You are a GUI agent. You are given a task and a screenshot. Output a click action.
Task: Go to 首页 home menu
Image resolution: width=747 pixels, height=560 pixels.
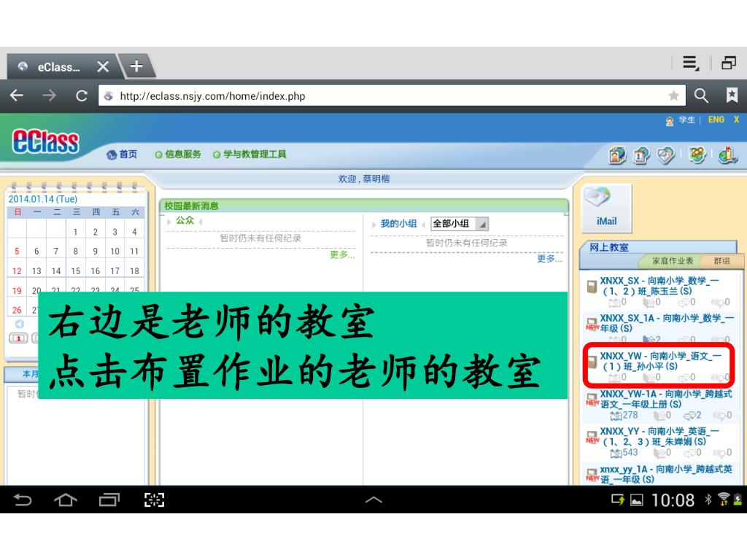123,155
